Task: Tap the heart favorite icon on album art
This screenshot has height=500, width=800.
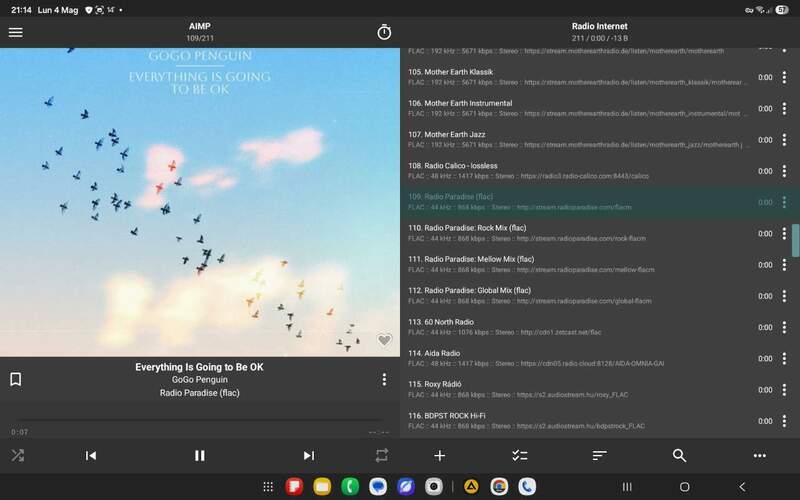Action: tap(384, 340)
